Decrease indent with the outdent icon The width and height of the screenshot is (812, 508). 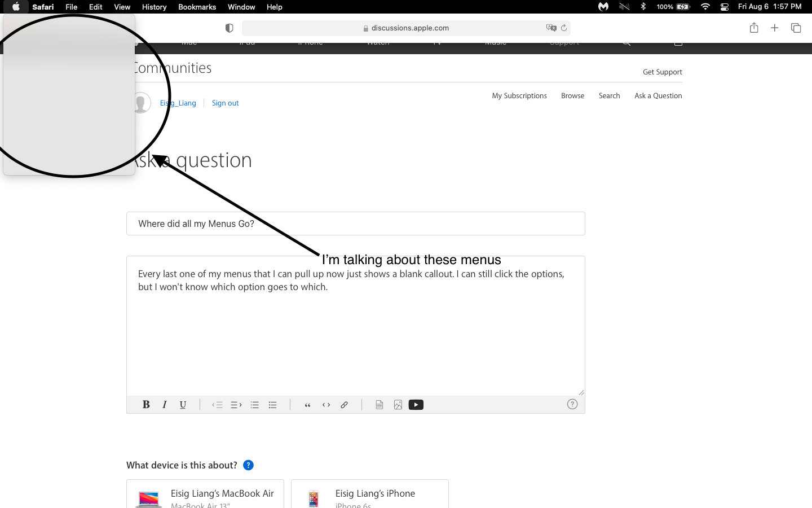218,405
